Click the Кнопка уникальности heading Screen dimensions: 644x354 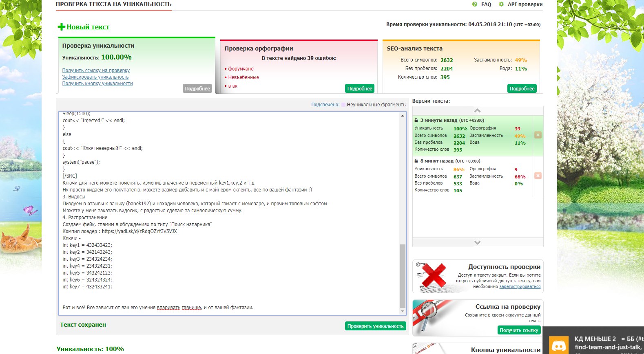coord(506,350)
